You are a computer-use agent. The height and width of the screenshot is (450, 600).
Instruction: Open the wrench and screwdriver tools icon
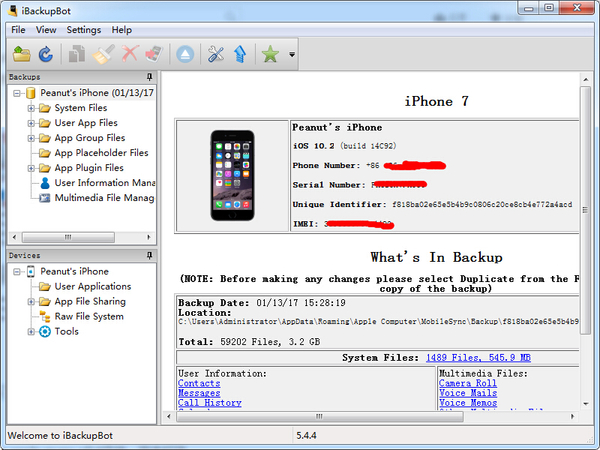pos(216,54)
